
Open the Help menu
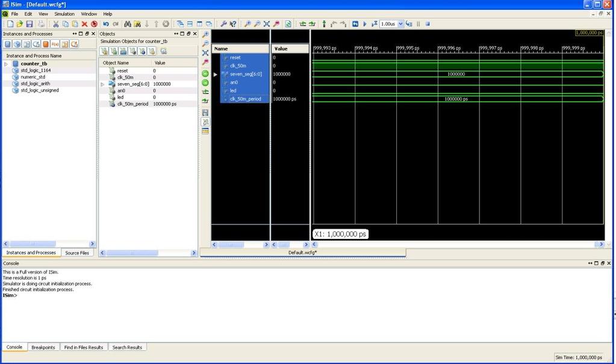(108, 14)
